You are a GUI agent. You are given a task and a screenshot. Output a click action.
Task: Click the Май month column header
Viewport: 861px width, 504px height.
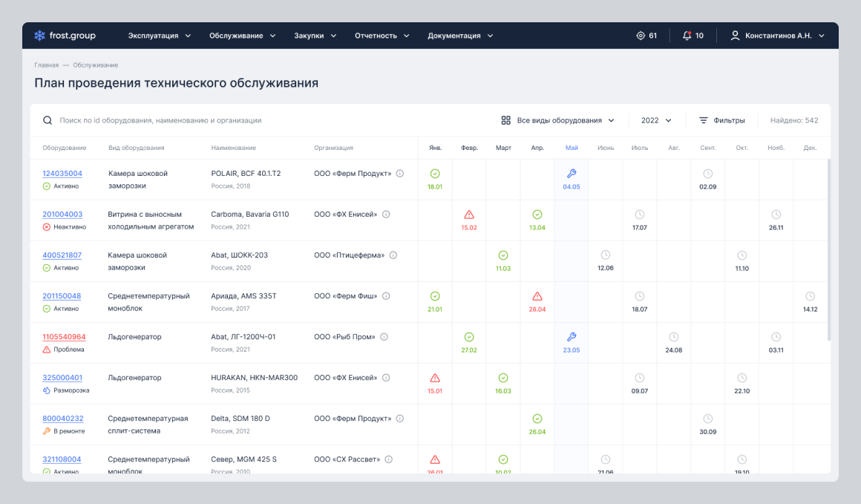pyautogui.click(x=572, y=148)
